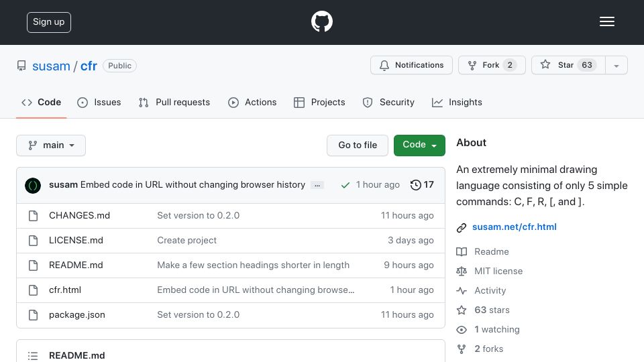Expand the green Code dropdown button
644x362 pixels.
click(x=419, y=145)
